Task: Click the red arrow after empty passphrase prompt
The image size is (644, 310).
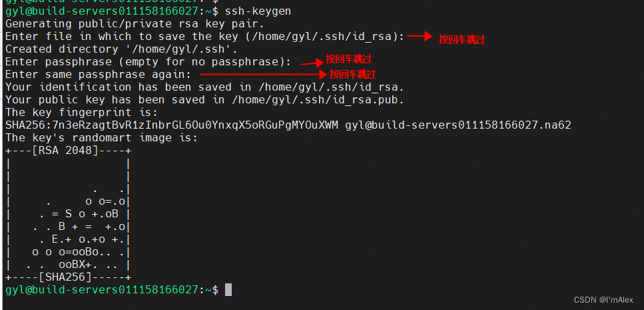Action: click(312, 63)
